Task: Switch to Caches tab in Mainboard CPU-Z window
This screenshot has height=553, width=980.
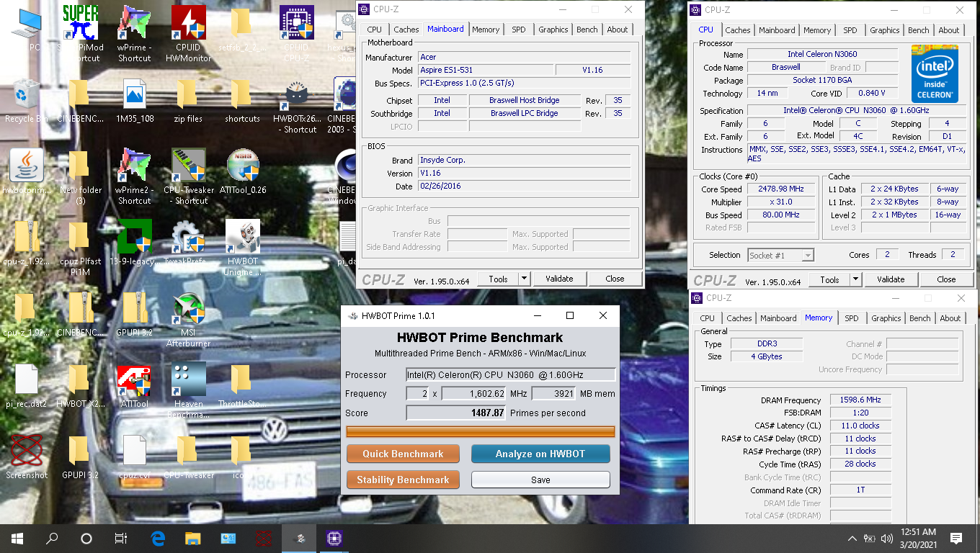Action: [406, 30]
